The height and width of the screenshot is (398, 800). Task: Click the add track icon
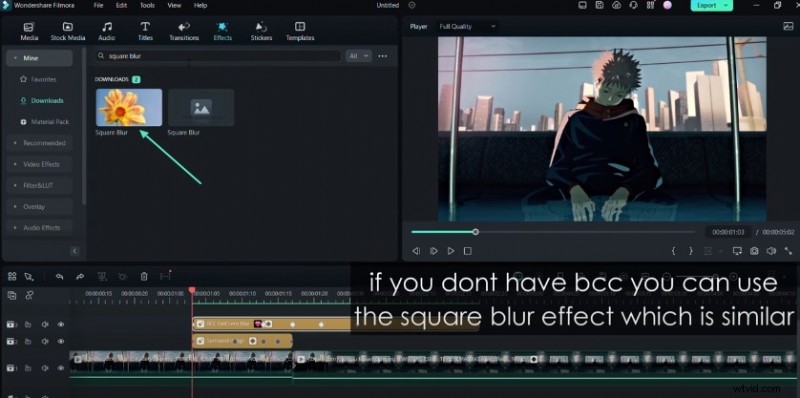click(x=12, y=295)
